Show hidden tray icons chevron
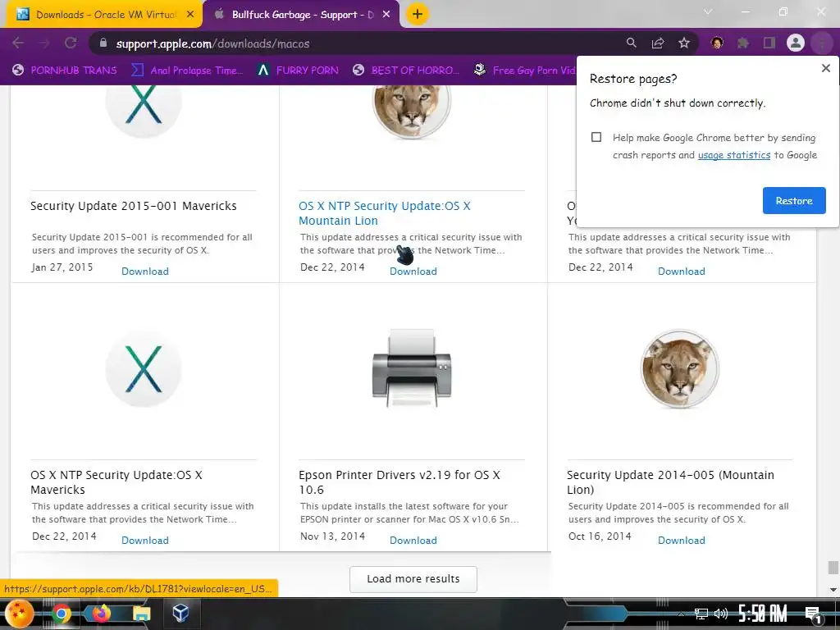Viewport: 840px width, 630px height. point(681,614)
